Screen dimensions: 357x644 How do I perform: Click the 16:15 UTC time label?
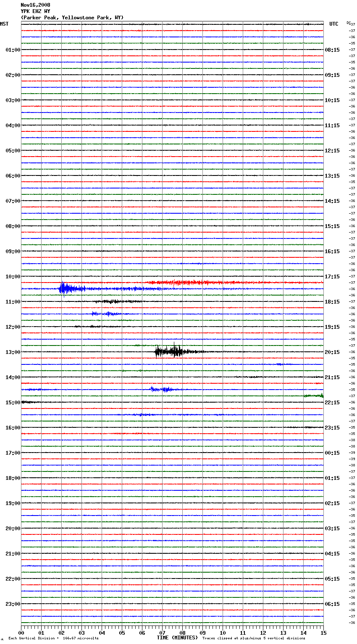[x=332, y=251]
